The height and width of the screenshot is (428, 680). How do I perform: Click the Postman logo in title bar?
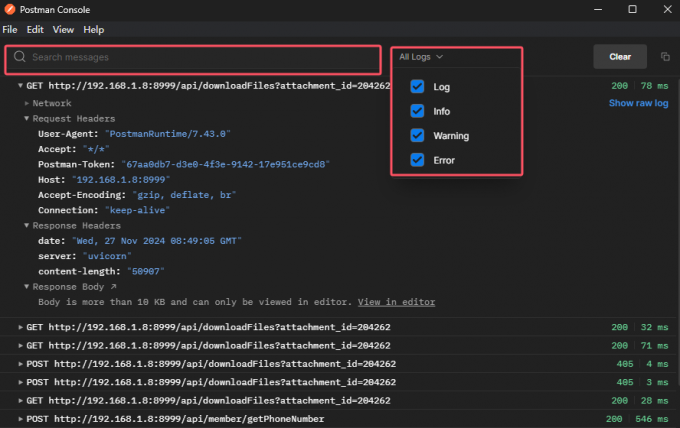click(10, 9)
